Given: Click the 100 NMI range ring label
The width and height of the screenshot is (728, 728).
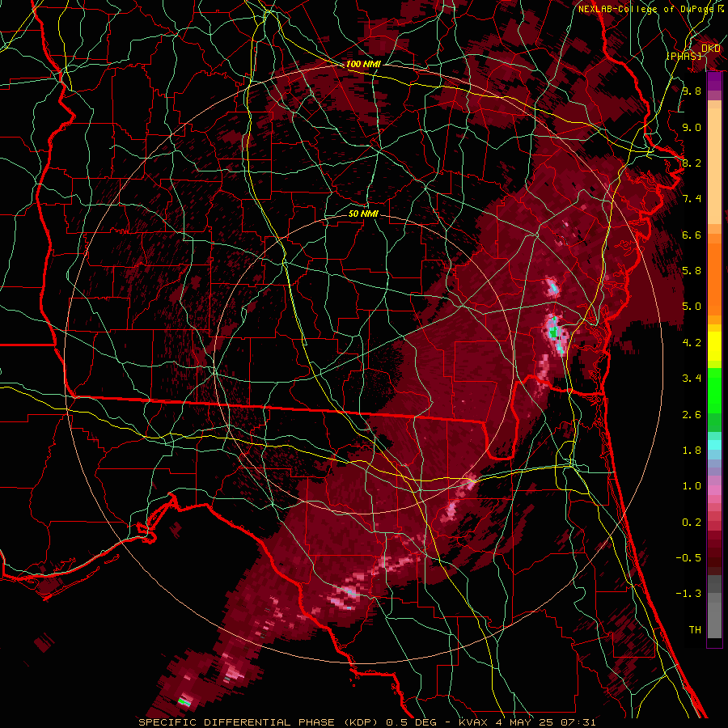Looking at the screenshot, I should [x=363, y=64].
